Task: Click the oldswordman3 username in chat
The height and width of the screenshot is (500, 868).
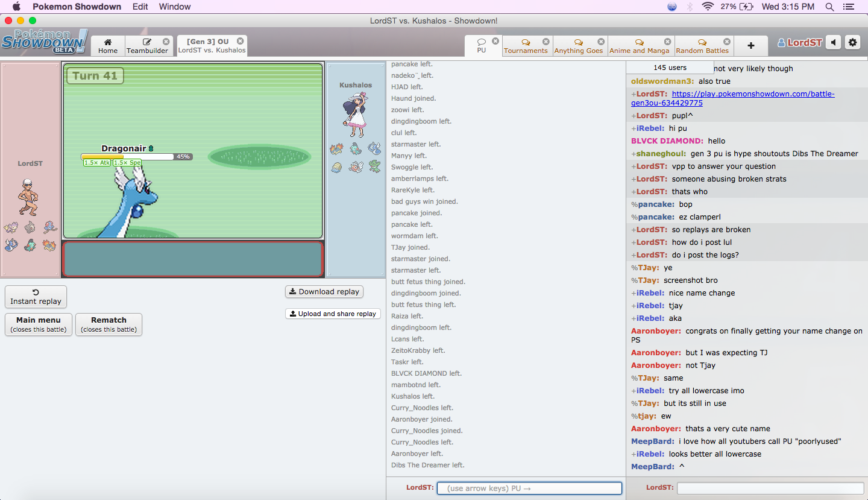Action: tap(662, 81)
